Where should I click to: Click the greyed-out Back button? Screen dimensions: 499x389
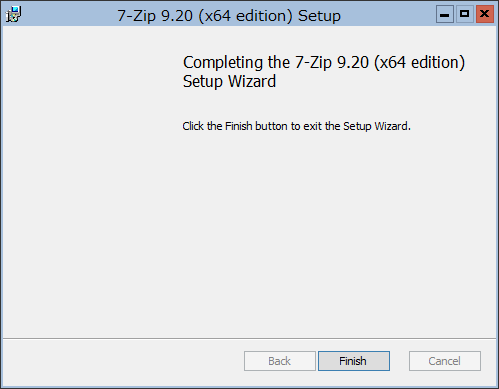(280, 361)
